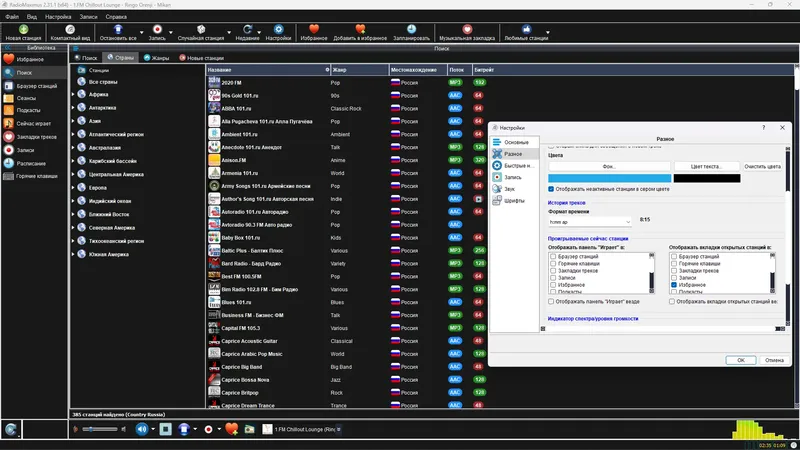Click the speaker mute icon in player bar
The width and height of the screenshot is (800, 450).
[x=141, y=429]
